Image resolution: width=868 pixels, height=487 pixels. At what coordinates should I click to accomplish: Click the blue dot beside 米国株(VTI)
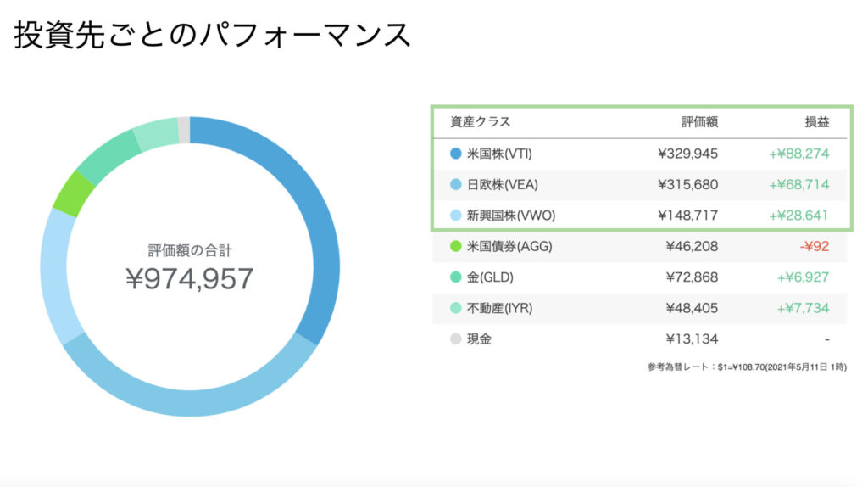point(456,154)
